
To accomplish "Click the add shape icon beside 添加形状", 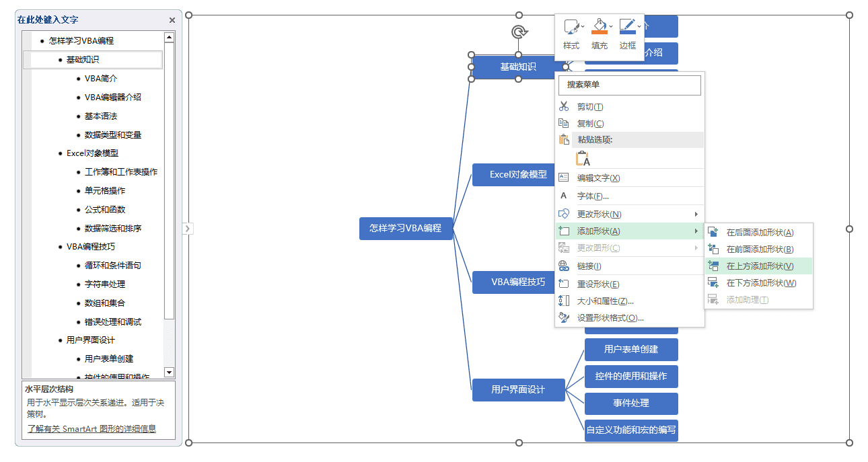I will pos(564,231).
